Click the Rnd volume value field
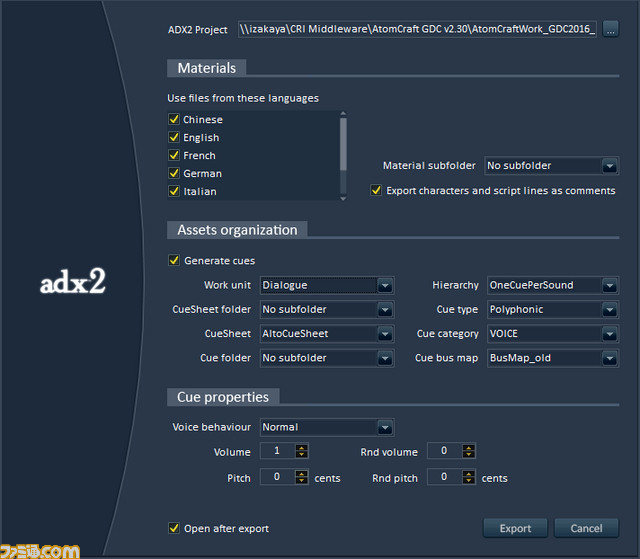 coord(444,451)
